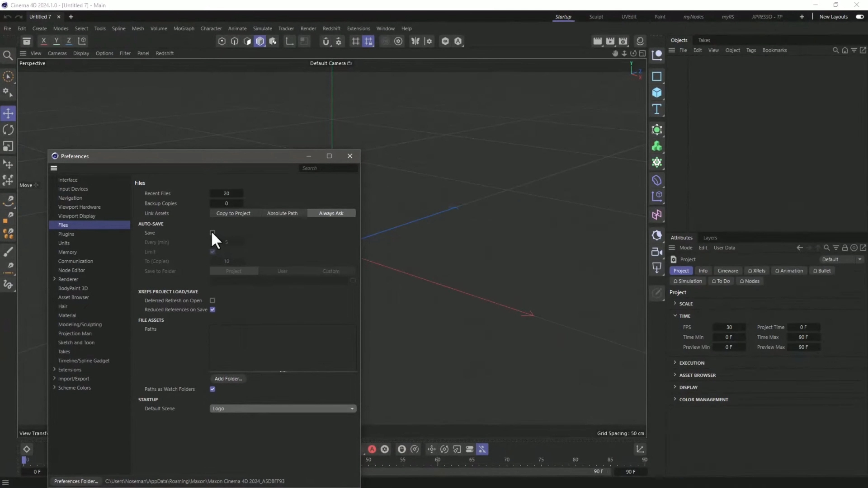This screenshot has width=868, height=488.
Task: Expand the Renderer preferences category
Action: (54, 279)
